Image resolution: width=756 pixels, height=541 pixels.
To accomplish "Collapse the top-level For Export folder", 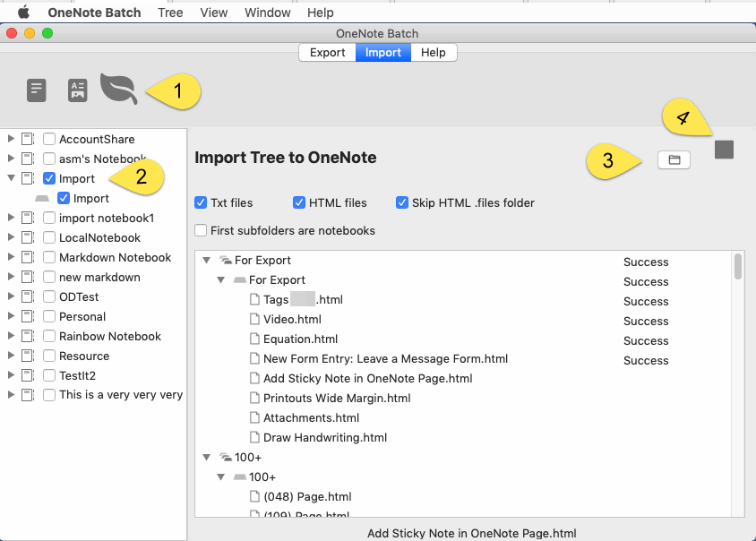I will pyautogui.click(x=207, y=261).
